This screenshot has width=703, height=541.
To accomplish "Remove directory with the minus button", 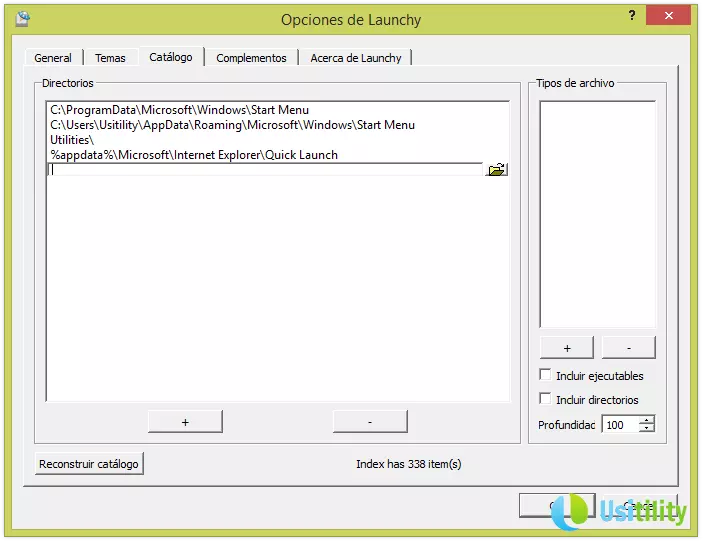I will (x=370, y=422).
